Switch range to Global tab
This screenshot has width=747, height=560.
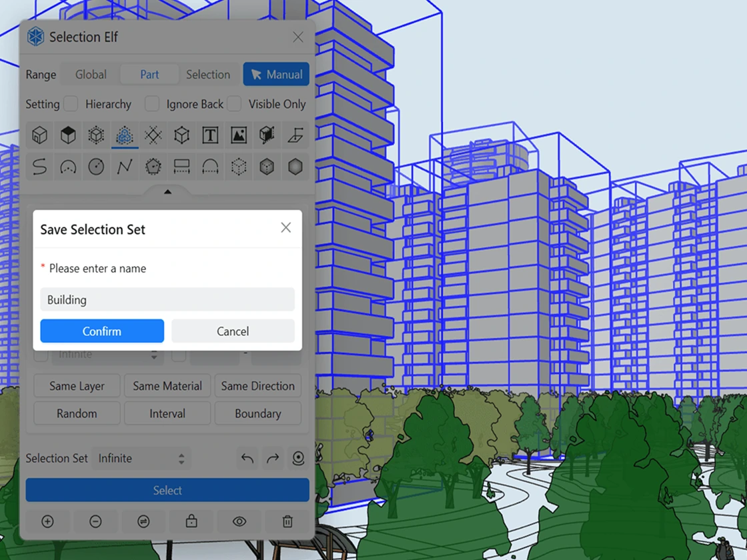(x=91, y=75)
